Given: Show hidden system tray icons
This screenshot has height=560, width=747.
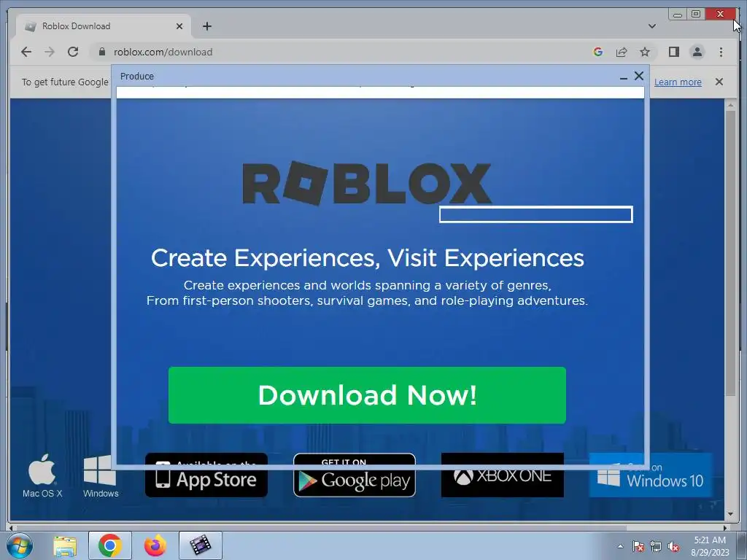Looking at the screenshot, I should (x=620, y=546).
